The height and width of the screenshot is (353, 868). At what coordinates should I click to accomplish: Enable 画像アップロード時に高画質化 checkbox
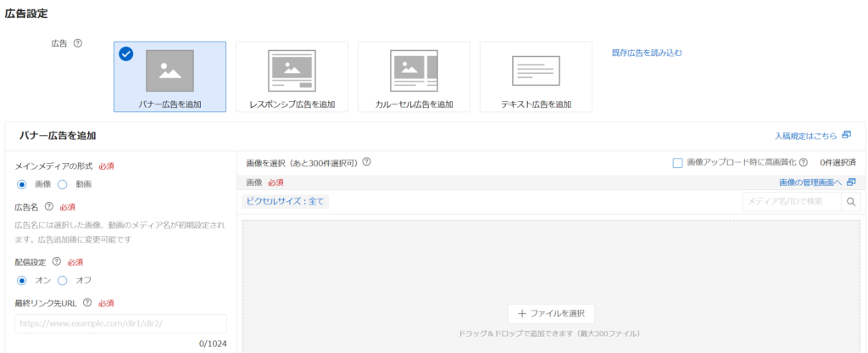(x=677, y=163)
